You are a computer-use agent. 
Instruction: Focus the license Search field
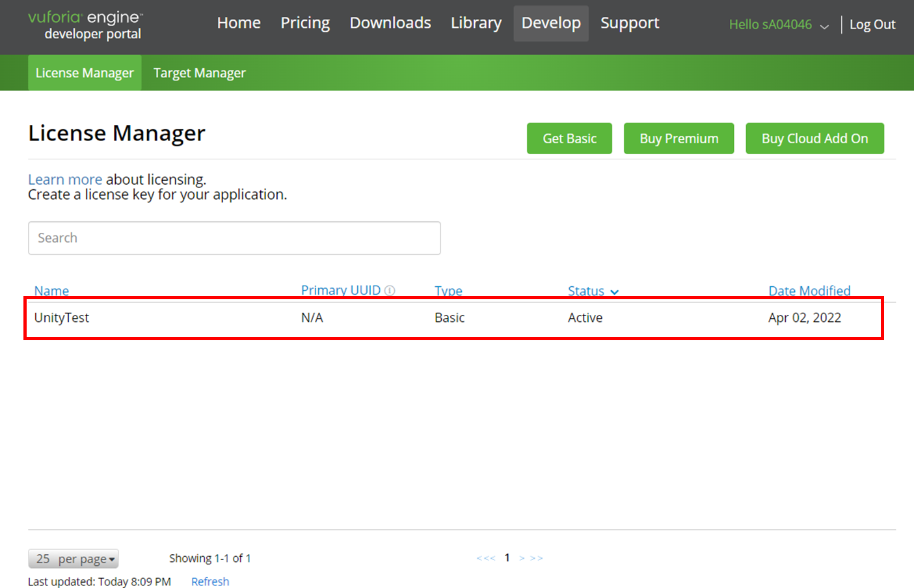[x=234, y=238]
